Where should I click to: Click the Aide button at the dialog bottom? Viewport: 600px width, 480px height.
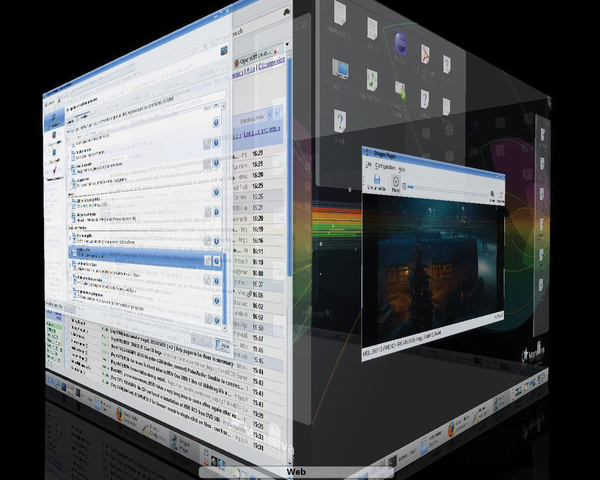[x=222, y=345]
